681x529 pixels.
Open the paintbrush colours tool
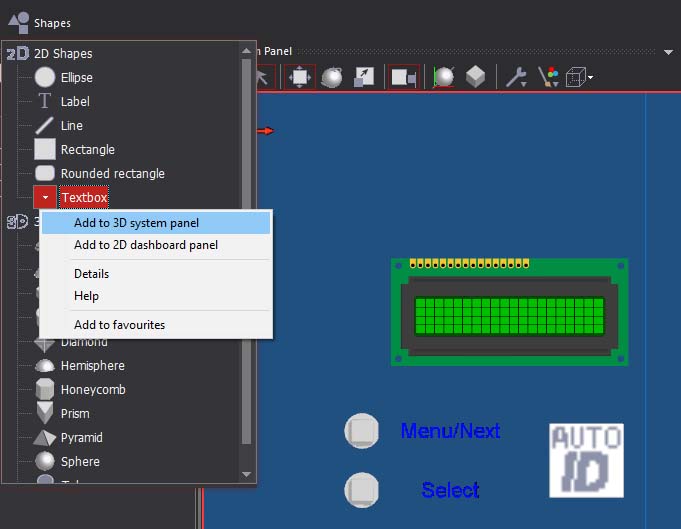click(x=548, y=77)
